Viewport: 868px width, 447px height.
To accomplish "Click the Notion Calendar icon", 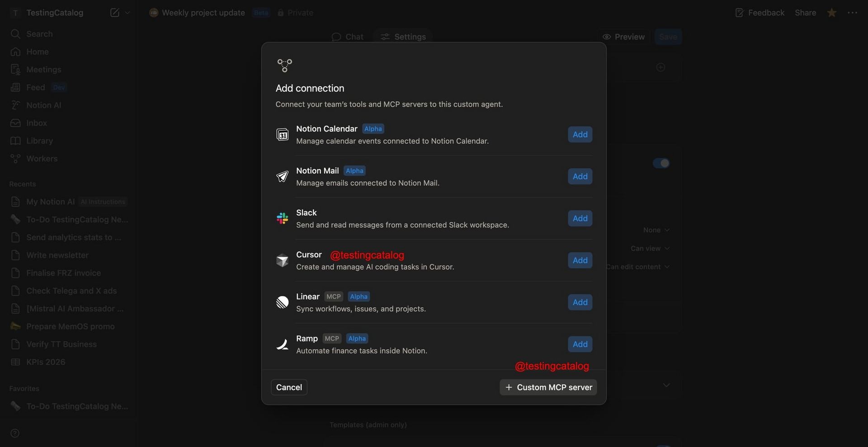I will coord(283,134).
